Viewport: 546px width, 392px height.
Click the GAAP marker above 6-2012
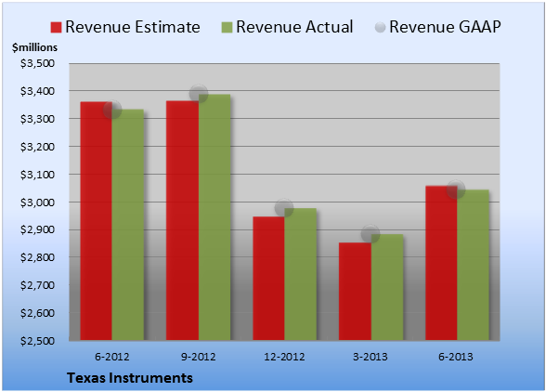click(x=112, y=110)
